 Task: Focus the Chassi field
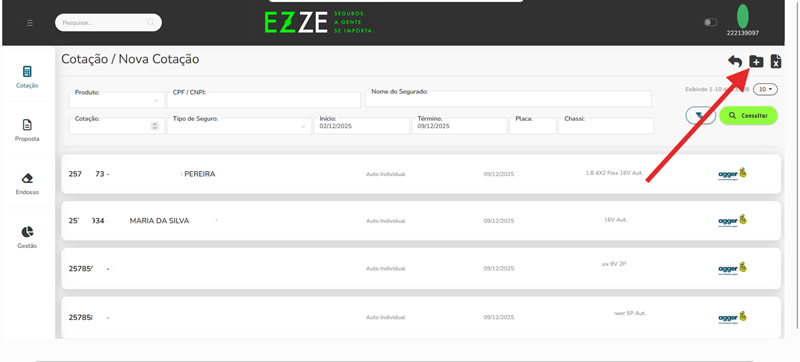click(x=606, y=126)
